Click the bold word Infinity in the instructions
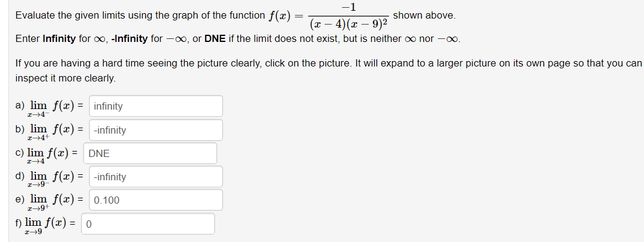644x242 pixels. [x=59, y=39]
